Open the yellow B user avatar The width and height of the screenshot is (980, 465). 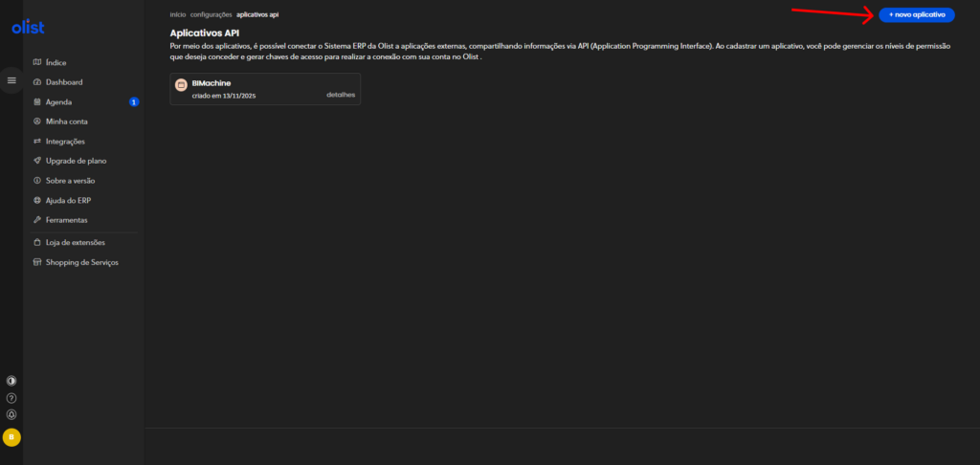point(11,437)
